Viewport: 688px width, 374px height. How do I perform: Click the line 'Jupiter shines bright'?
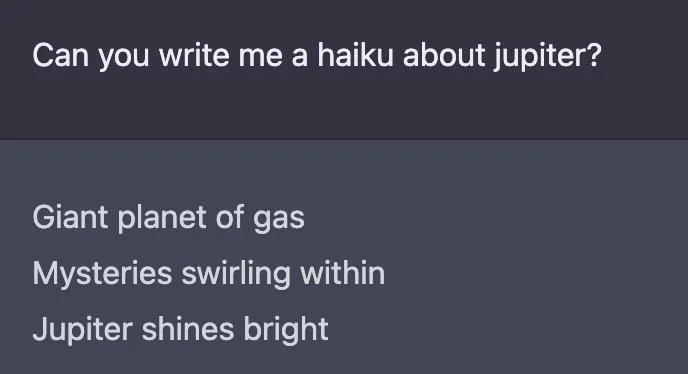coord(180,330)
